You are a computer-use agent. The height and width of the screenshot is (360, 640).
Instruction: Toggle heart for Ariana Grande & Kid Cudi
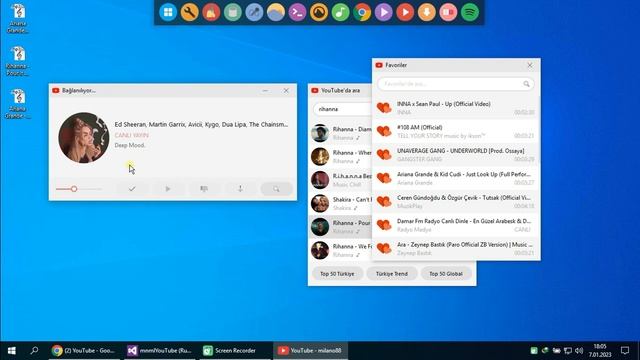point(384,178)
